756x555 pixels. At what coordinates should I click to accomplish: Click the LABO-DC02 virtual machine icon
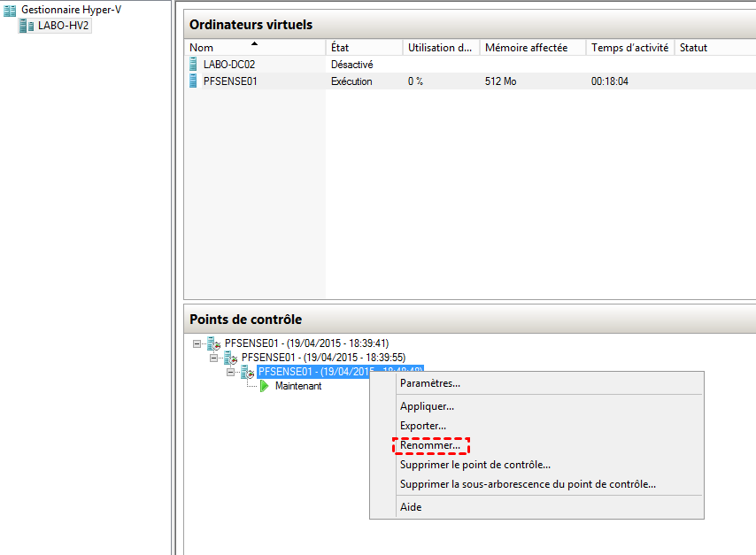click(193, 64)
